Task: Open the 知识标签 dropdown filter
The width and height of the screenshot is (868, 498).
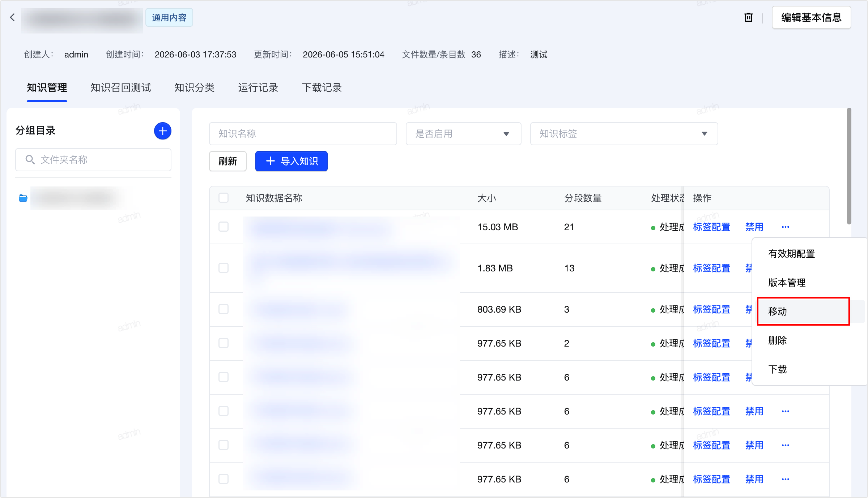Action: pos(624,134)
